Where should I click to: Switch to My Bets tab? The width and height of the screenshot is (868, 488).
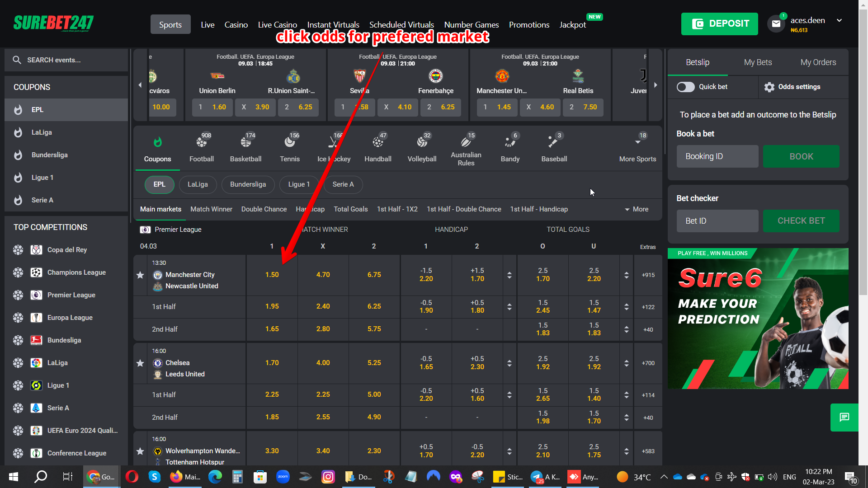758,62
